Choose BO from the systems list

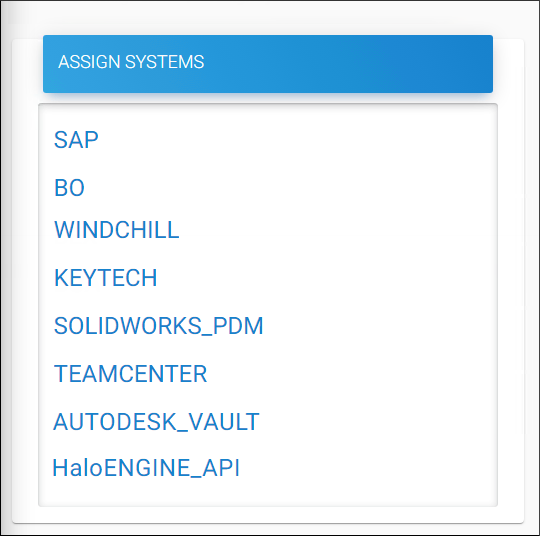(69, 188)
